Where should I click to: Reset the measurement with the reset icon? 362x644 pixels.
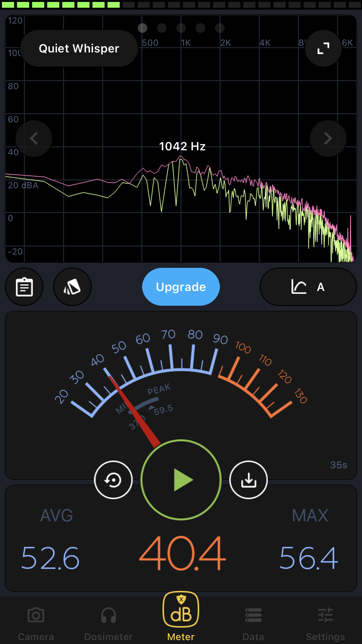[113, 480]
